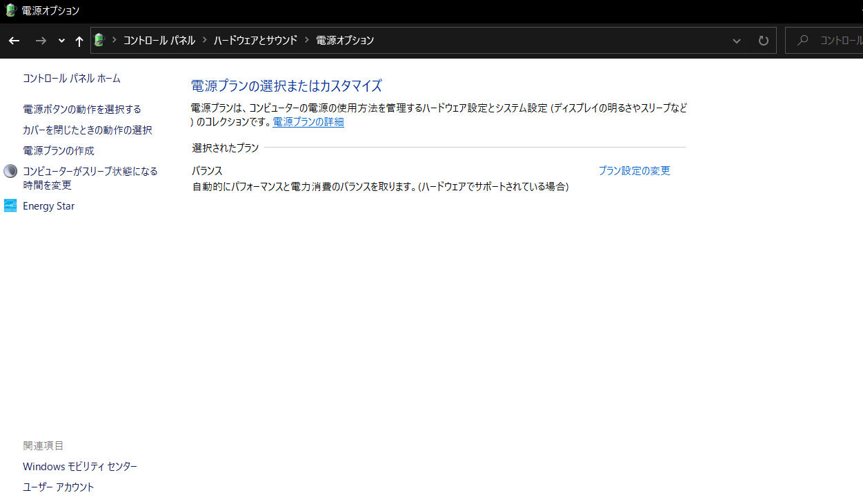
Task: Click the バランス plan name
Action: tap(208, 171)
